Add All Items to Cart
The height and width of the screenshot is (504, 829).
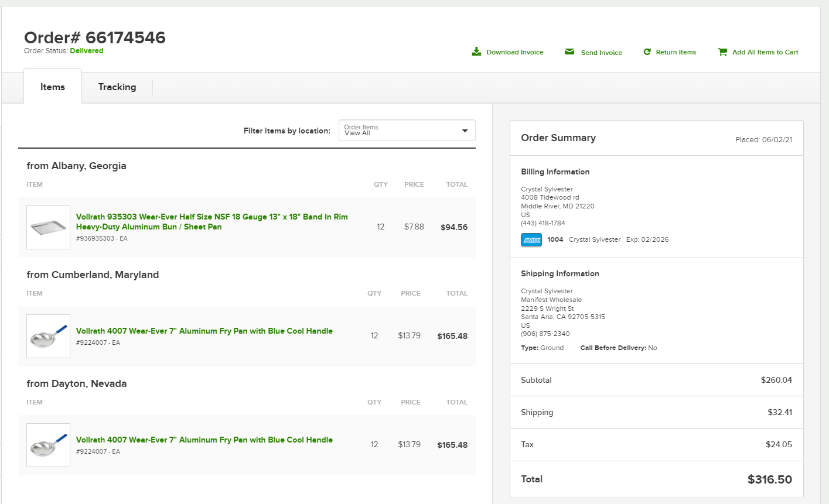tap(765, 52)
